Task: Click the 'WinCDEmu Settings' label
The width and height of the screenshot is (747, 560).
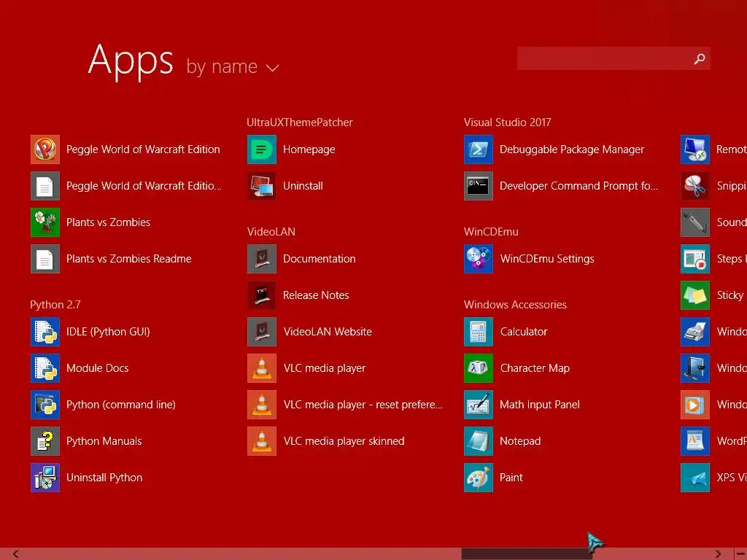Action: 547,259
